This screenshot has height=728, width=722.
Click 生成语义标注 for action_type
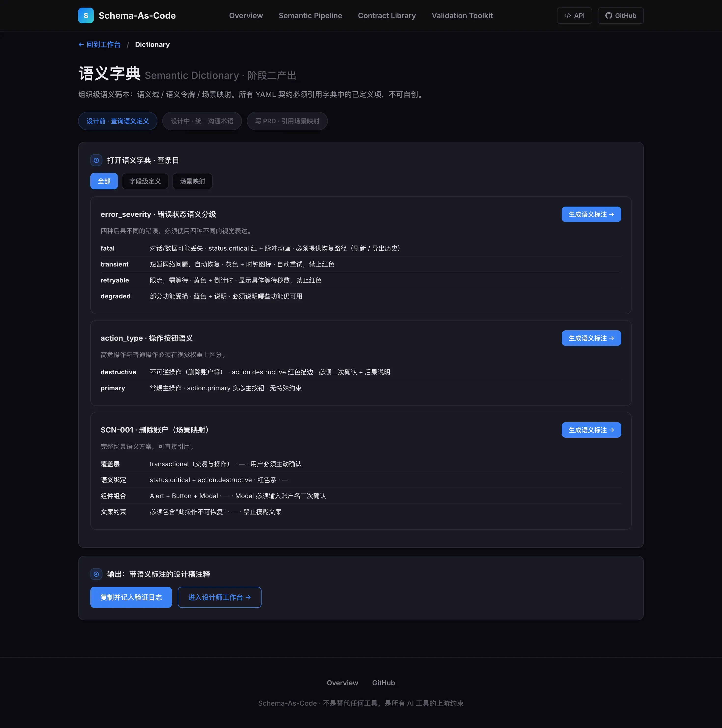click(x=591, y=338)
